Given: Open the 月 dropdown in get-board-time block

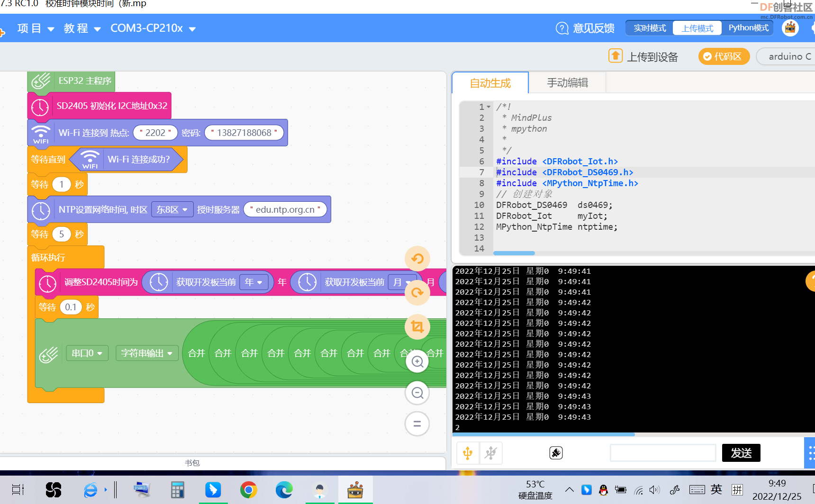Looking at the screenshot, I should point(402,282).
